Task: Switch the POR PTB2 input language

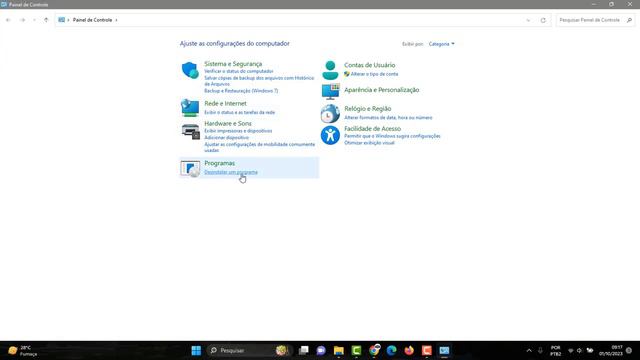Action: click(556, 351)
